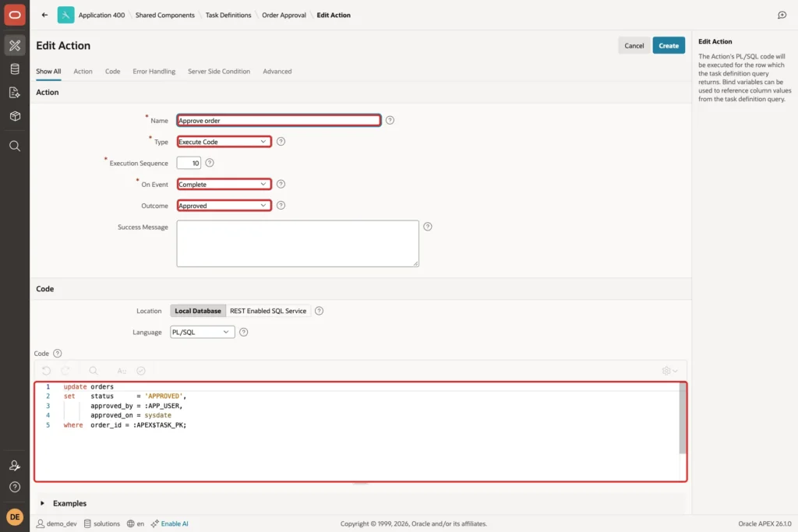Validate code with the checkmark icon
The width and height of the screenshot is (798, 532).
[x=141, y=371]
